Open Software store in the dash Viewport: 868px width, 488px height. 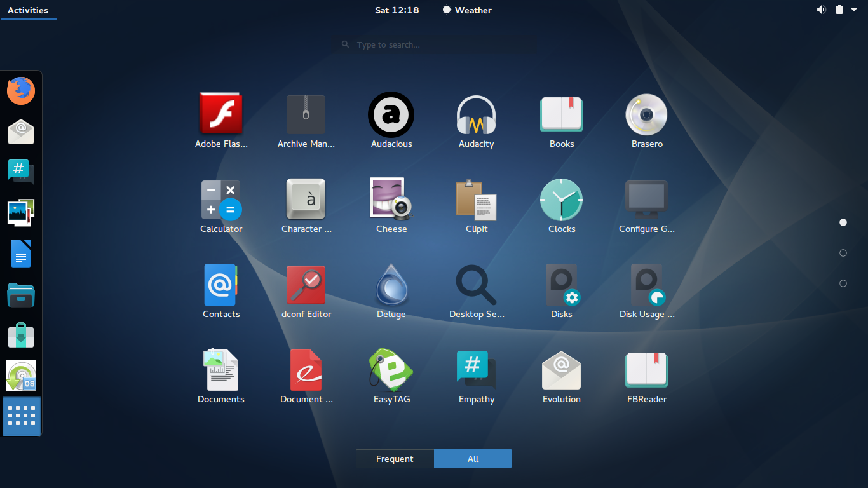(x=21, y=335)
